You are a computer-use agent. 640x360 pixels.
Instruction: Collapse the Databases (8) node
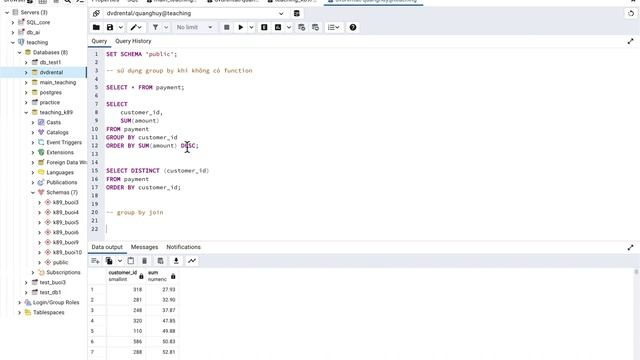[x=20, y=53]
